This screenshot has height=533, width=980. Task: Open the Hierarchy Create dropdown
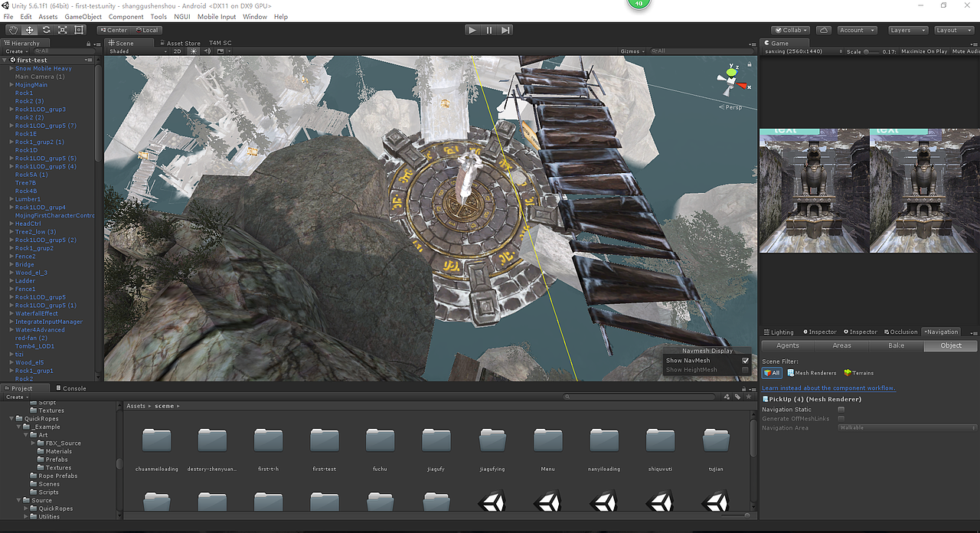point(17,51)
